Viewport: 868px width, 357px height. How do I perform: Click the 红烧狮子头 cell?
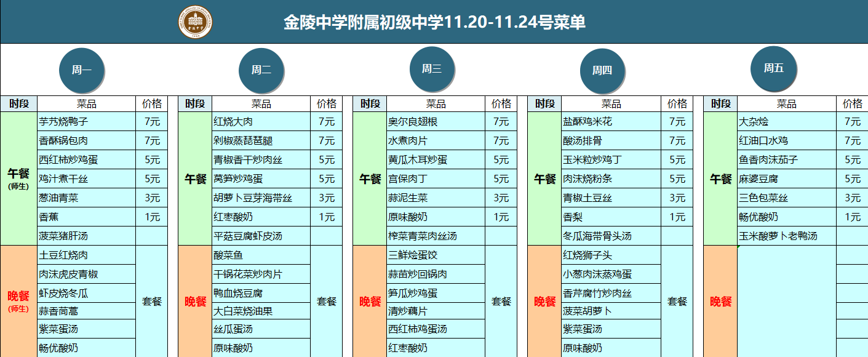pos(611,255)
